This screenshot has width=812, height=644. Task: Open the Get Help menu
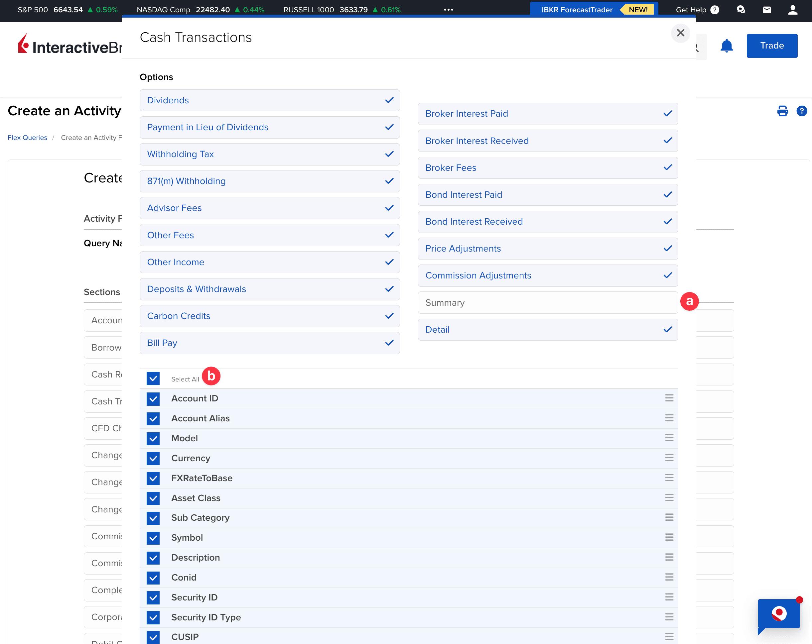click(697, 10)
